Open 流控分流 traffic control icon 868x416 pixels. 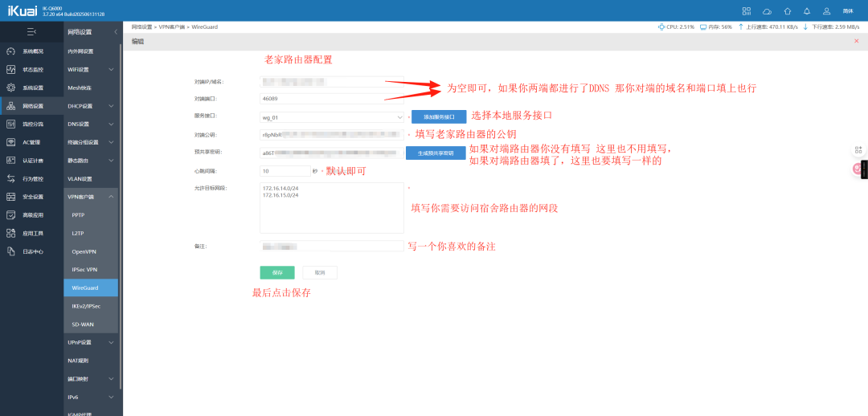coord(10,124)
